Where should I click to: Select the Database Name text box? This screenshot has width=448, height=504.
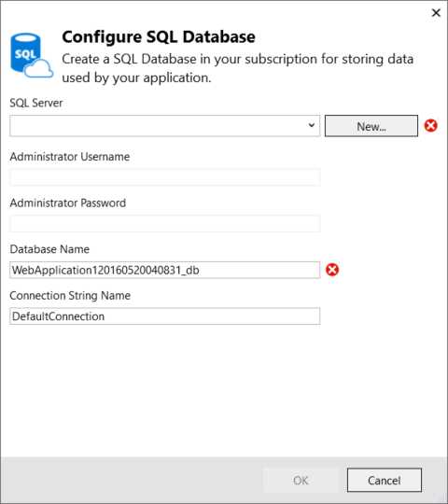point(164,270)
